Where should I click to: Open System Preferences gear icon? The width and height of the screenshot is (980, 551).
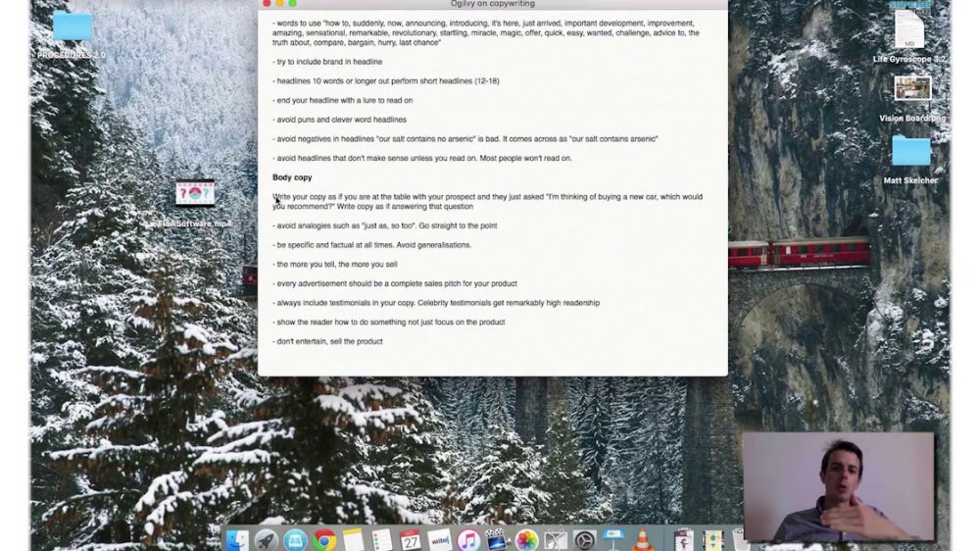coord(584,540)
